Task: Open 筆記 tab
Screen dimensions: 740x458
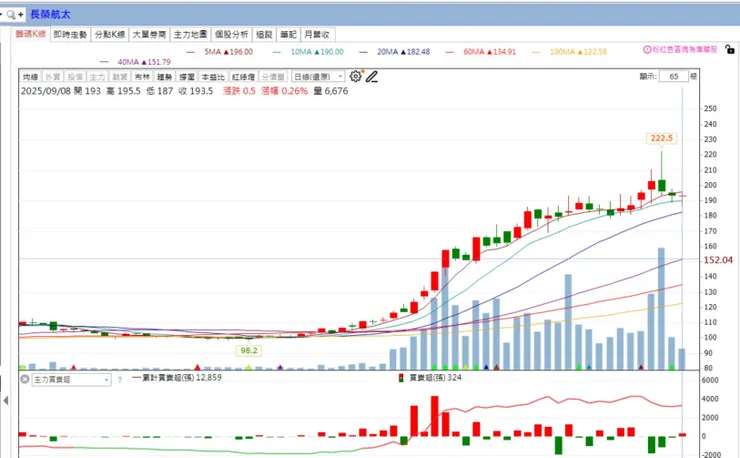Action: (x=288, y=34)
